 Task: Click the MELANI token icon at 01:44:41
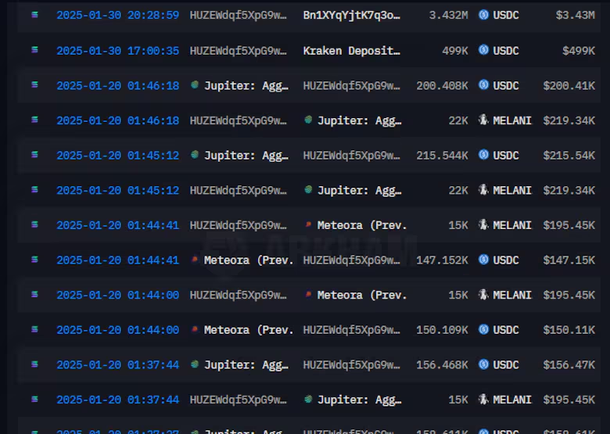[x=484, y=224]
